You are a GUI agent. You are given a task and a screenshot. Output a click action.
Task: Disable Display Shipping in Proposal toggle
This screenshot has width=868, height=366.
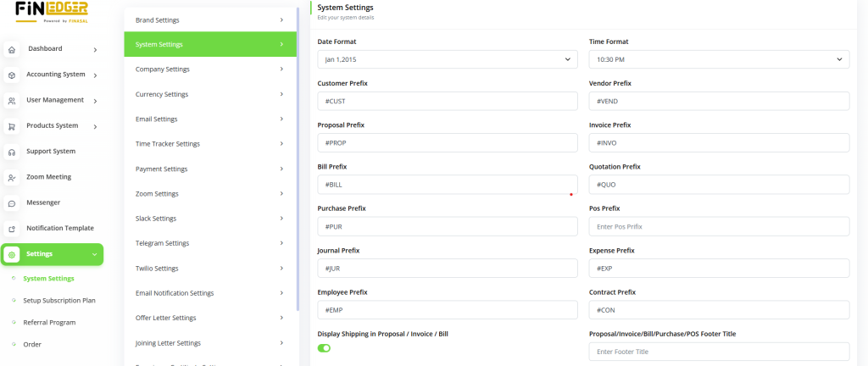[x=324, y=347]
